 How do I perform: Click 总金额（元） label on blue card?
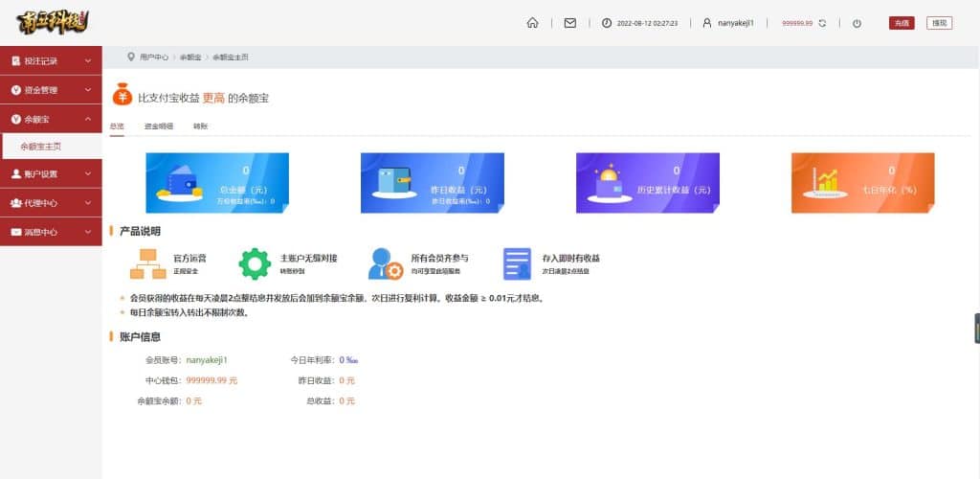246,190
